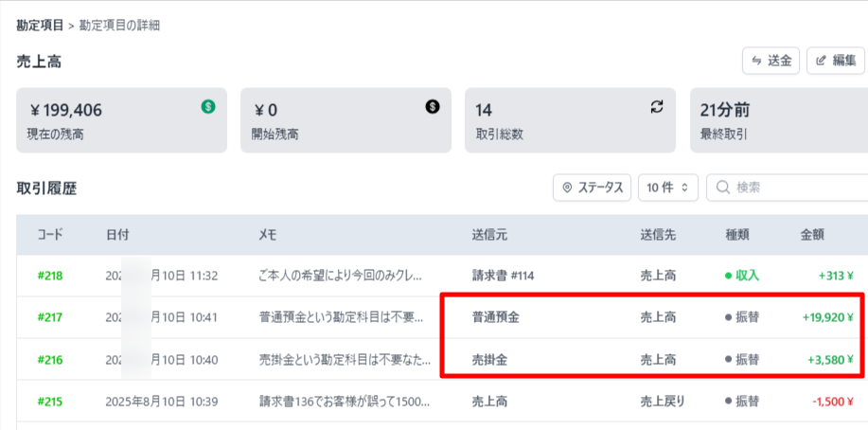Open transaction #217 link

click(x=50, y=317)
